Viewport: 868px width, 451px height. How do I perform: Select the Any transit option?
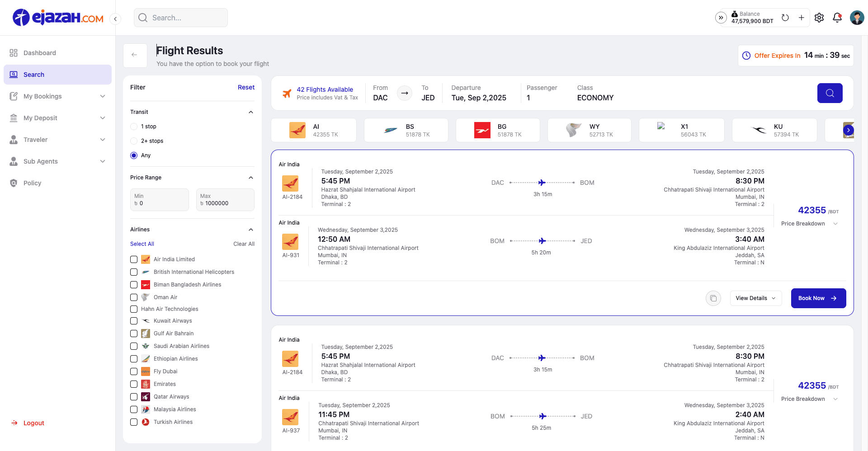(134, 155)
